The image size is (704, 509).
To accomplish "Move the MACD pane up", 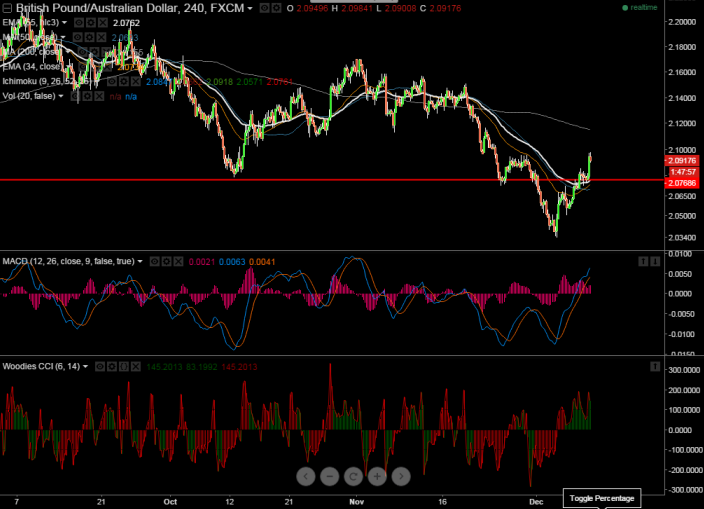I will click(643, 261).
